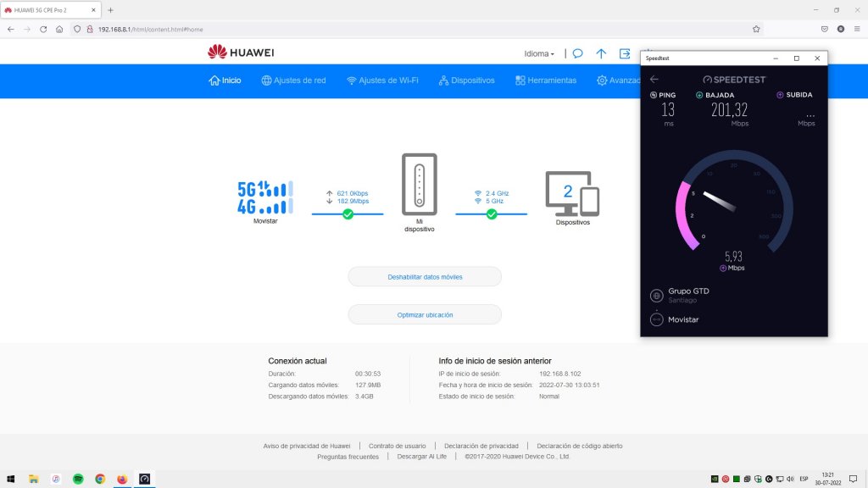
Task: Open Contrato de usuario link
Action: click(397, 446)
